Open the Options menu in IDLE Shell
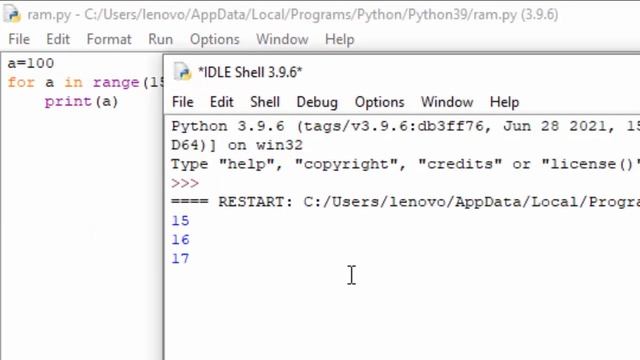Screen dimensions: 640x360 coord(380,102)
